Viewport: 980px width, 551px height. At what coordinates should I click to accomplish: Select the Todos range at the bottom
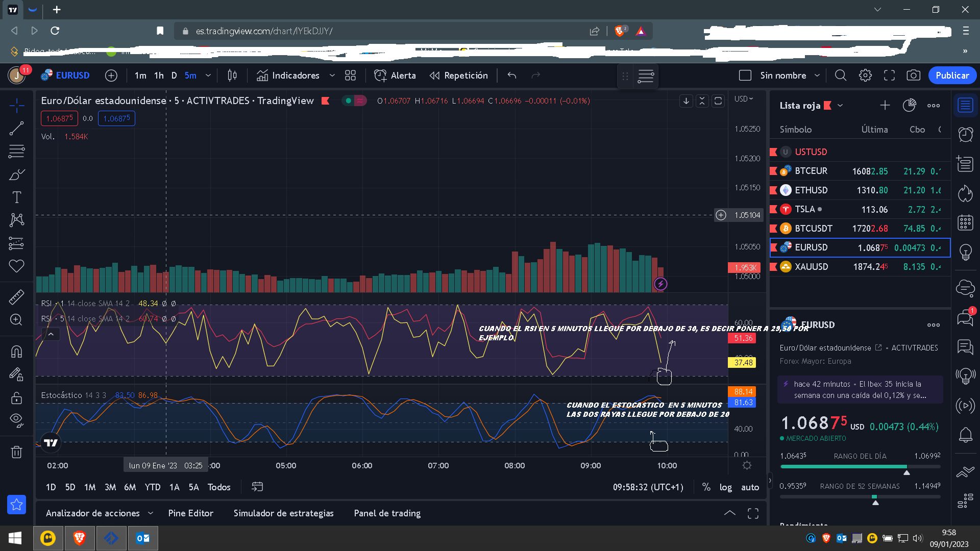click(218, 487)
